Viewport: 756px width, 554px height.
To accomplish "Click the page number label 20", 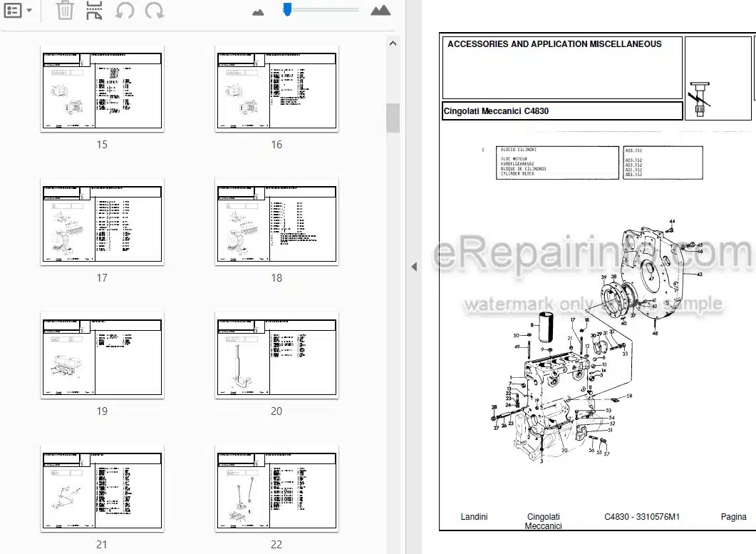I will tap(276, 411).
